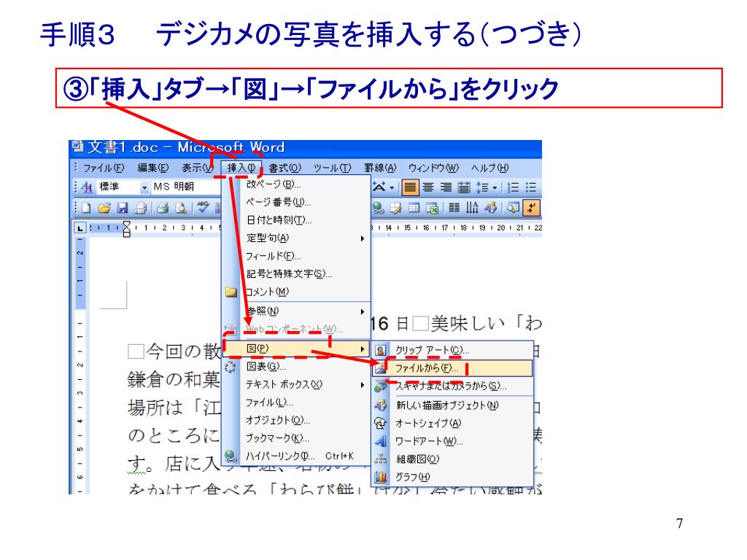Viewport: 747px width, 560px height.
Task: Toggle numbered list formatting
Action: 513,187
